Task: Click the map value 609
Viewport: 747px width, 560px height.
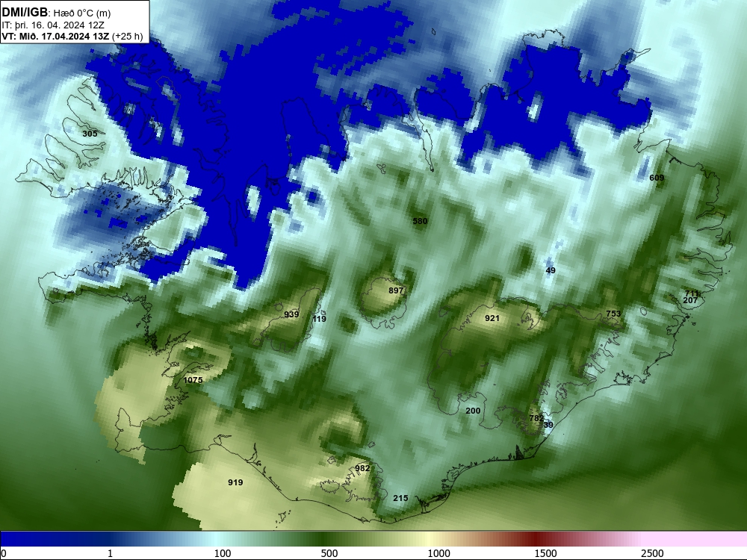Action: pos(657,178)
